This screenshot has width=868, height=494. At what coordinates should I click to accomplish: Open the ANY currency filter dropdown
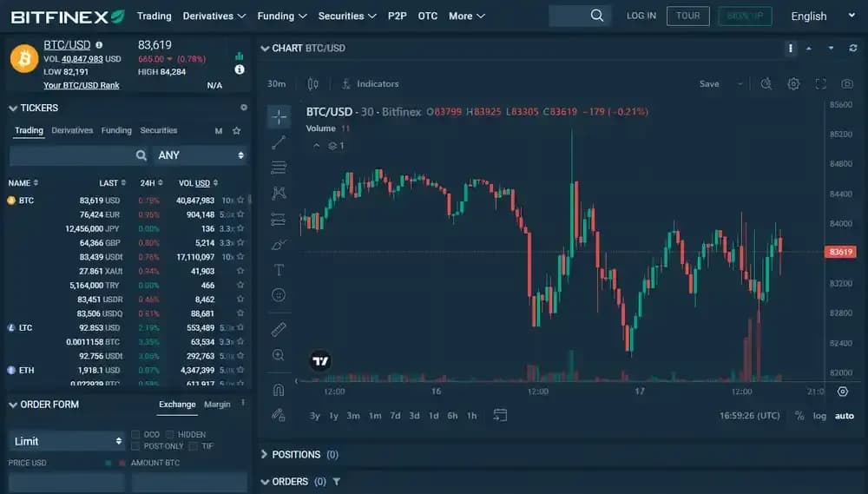[201, 155]
